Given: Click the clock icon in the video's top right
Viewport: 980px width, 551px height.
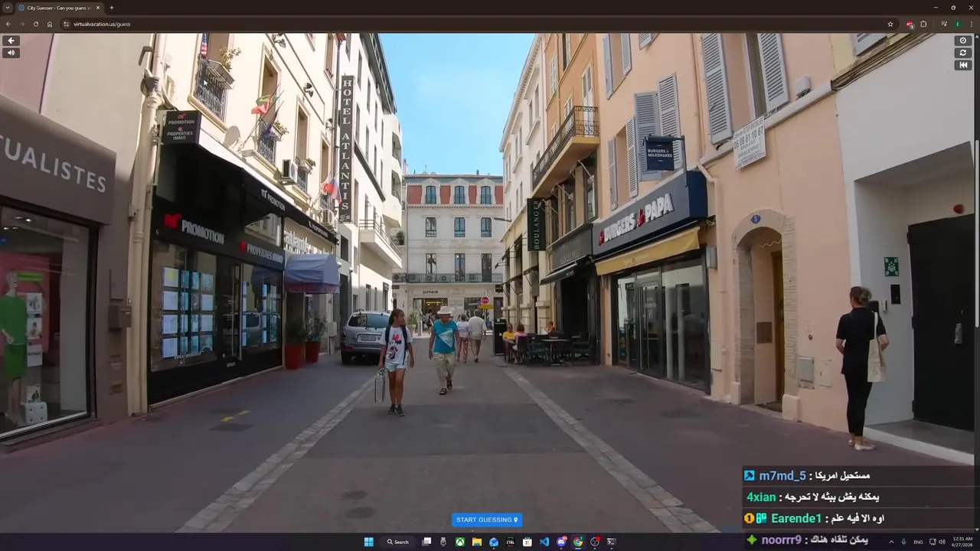Looking at the screenshot, I should pyautogui.click(x=963, y=41).
